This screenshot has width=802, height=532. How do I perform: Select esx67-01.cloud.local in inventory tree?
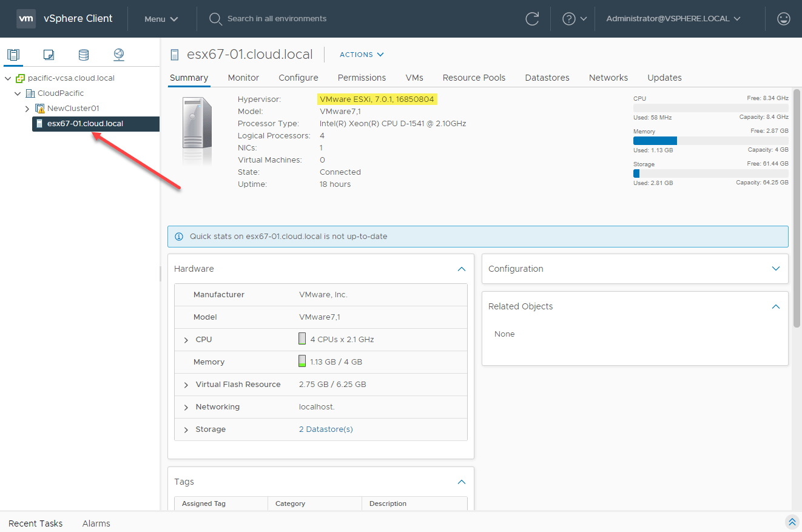(x=96, y=124)
